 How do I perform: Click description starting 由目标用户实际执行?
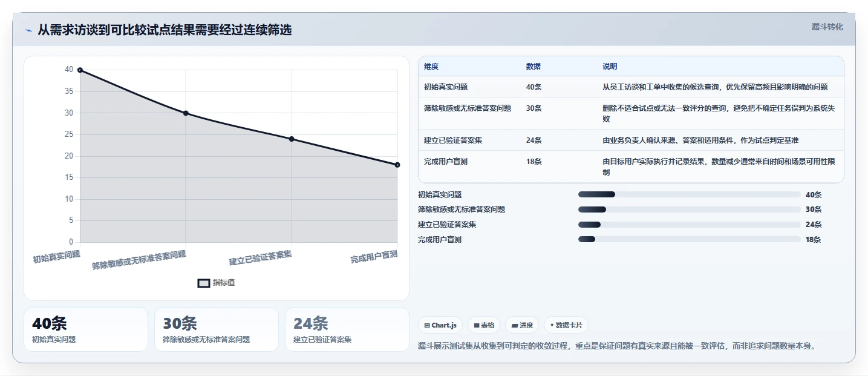[719, 167]
